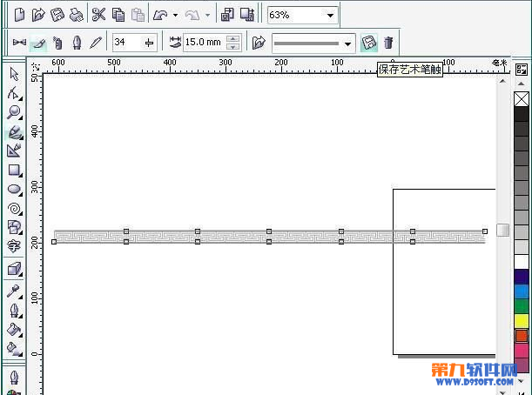
Task: Select the Zoom tool
Action: [x=14, y=112]
